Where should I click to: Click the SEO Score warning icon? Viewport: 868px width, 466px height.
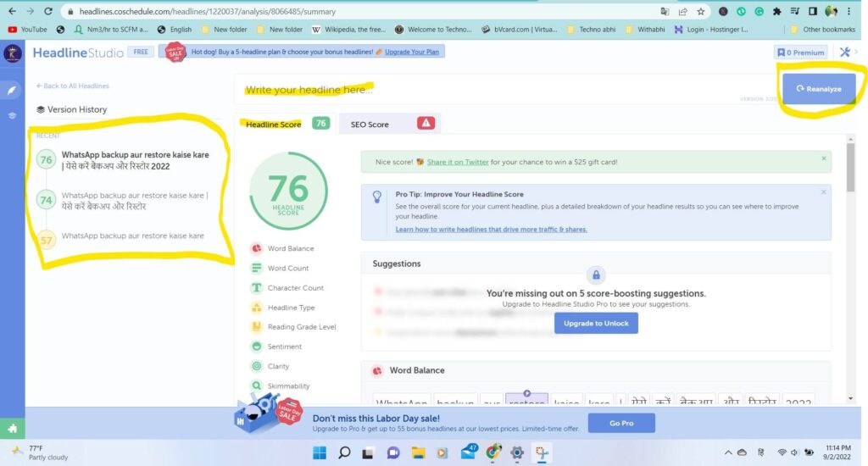point(426,124)
